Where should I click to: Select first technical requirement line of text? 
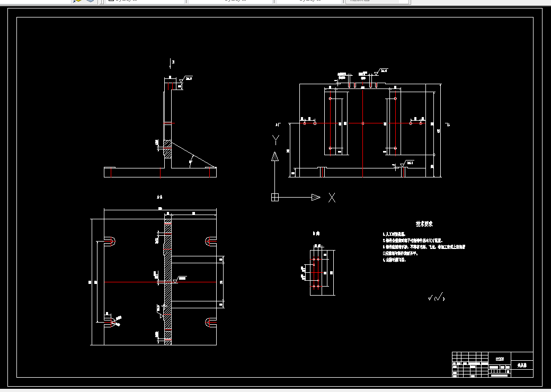click(x=394, y=234)
